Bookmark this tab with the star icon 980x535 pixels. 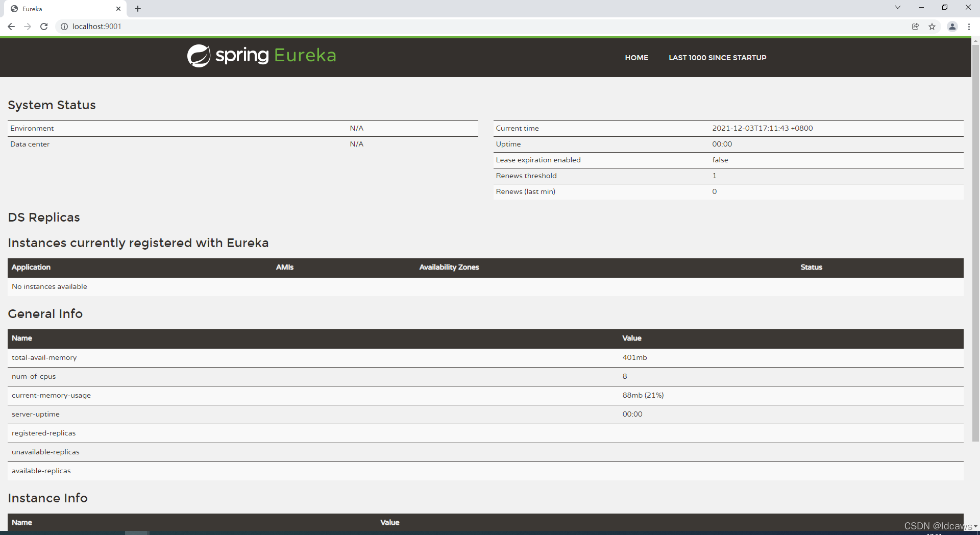click(x=932, y=27)
